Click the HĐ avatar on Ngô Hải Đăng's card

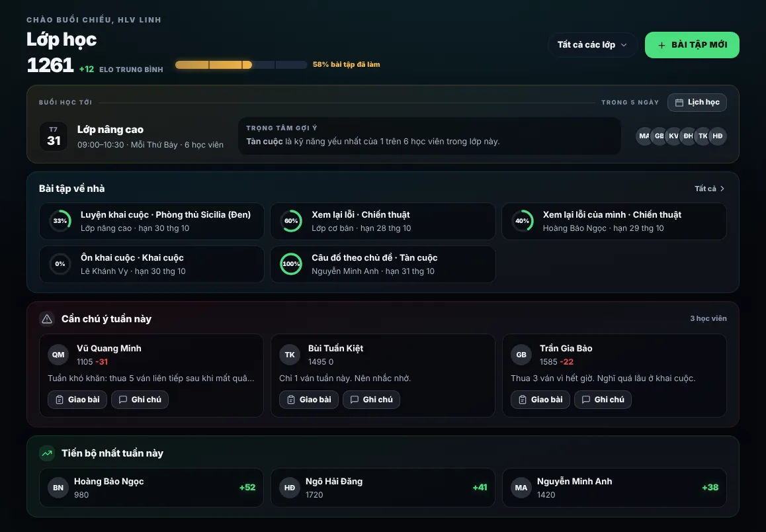tap(290, 488)
